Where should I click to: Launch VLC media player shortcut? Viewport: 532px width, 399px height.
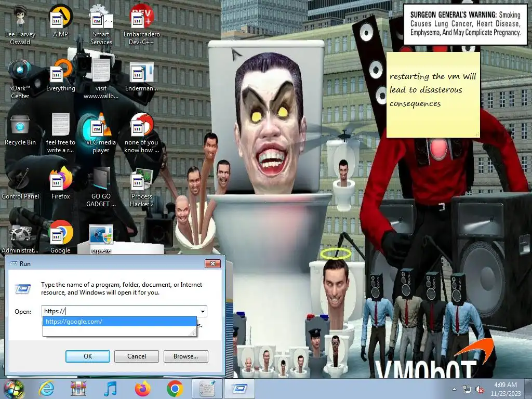pyautogui.click(x=101, y=133)
